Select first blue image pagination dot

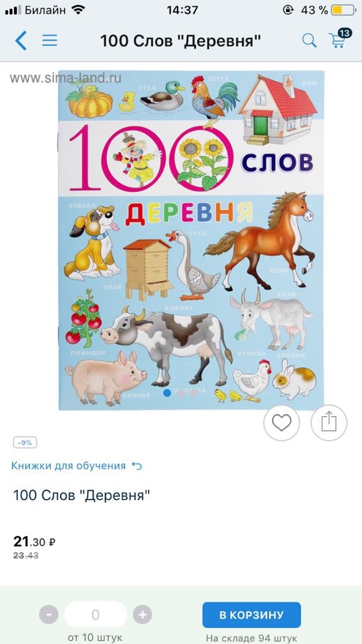pos(167,392)
